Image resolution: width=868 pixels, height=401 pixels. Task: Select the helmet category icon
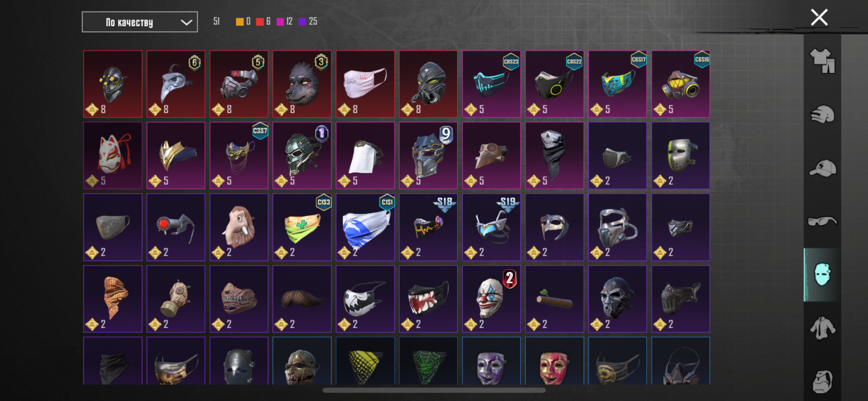click(822, 114)
